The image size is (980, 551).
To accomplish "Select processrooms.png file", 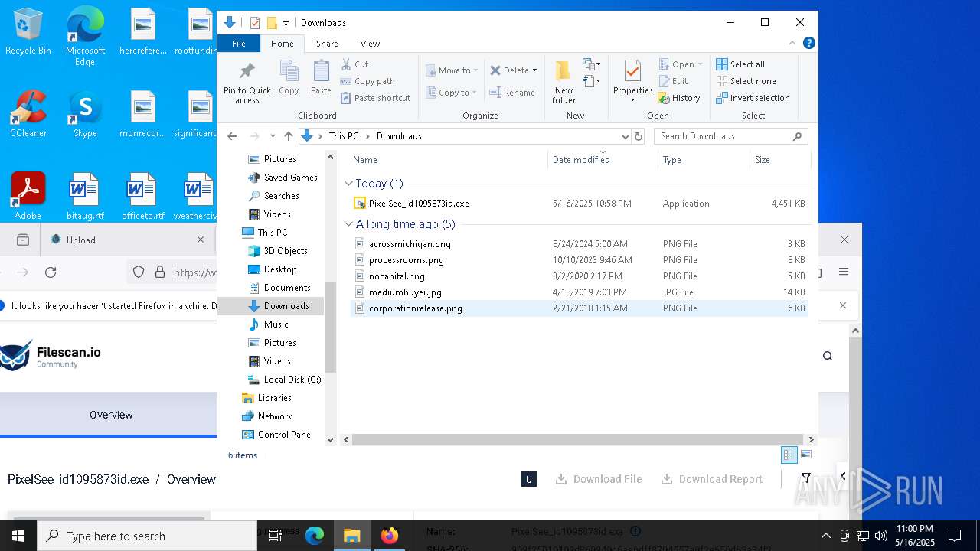I will [x=580, y=260].
